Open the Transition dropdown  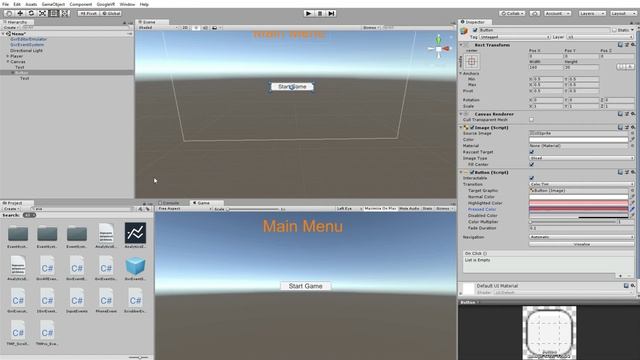(x=582, y=184)
